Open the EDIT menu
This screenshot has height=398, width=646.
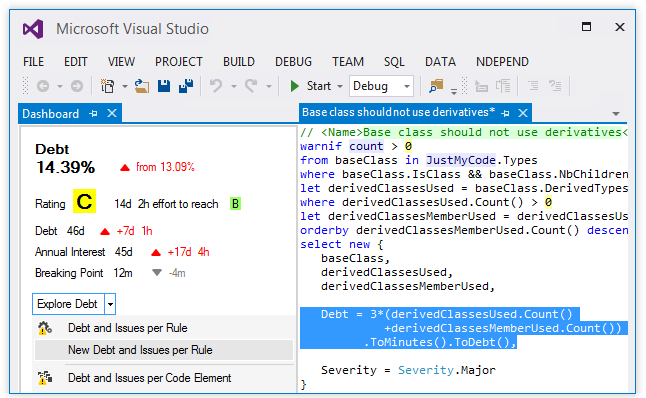[76, 62]
